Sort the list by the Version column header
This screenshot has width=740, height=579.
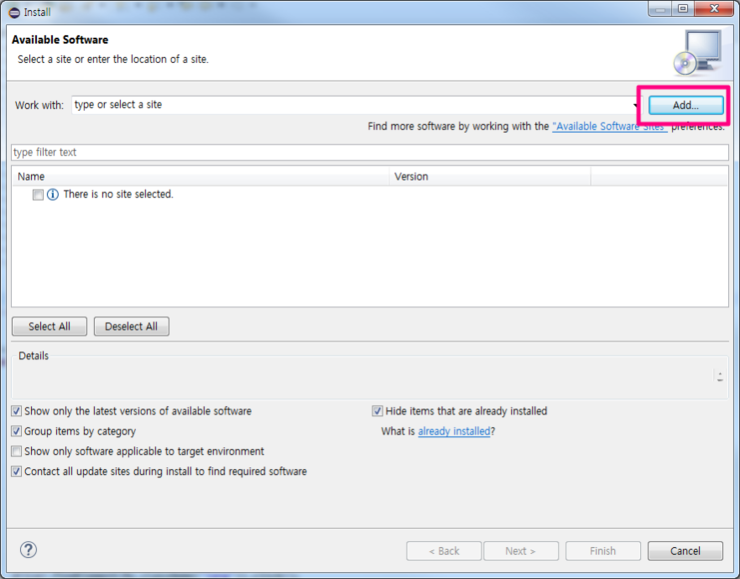point(490,176)
